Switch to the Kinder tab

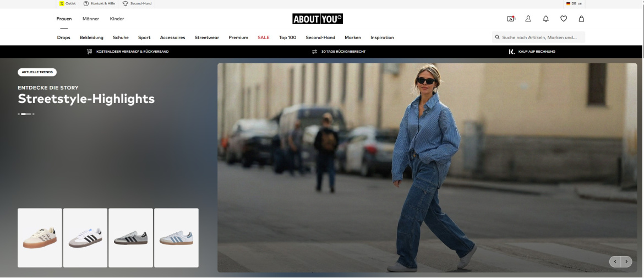click(x=117, y=19)
